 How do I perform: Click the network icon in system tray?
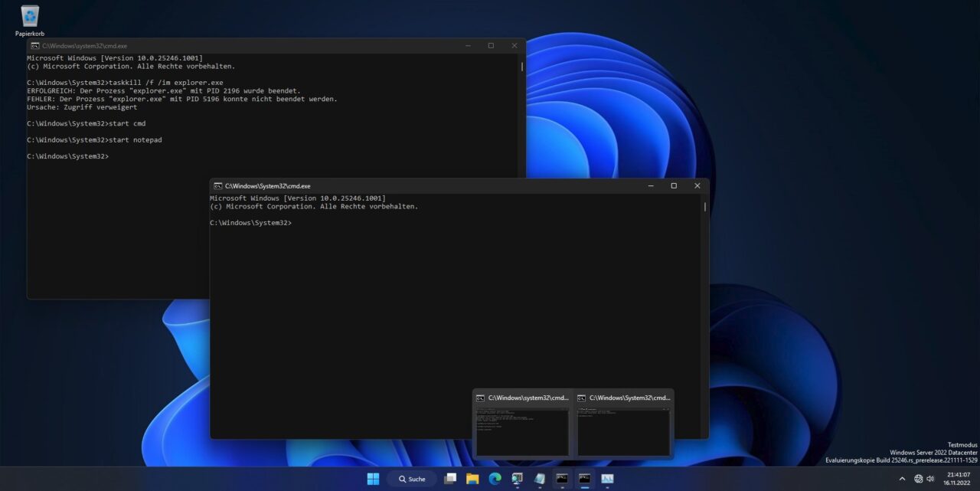(917, 478)
